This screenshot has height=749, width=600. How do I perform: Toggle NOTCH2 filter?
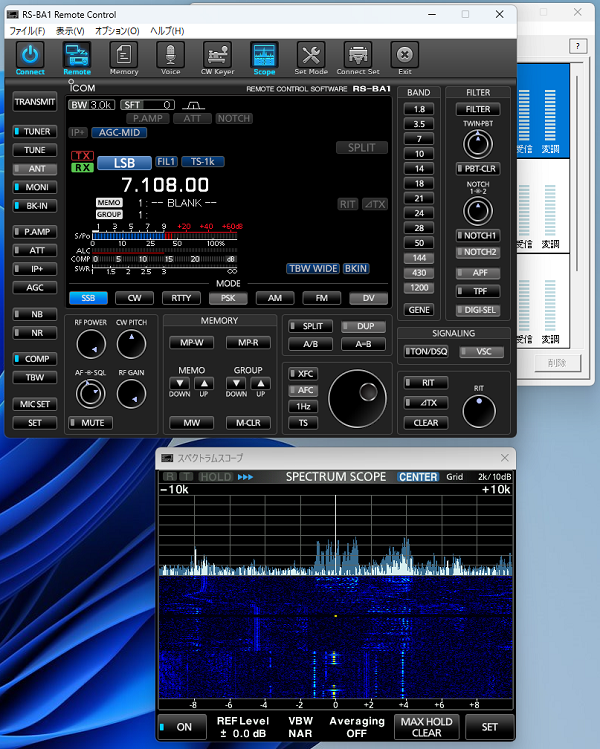pos(478,252)
